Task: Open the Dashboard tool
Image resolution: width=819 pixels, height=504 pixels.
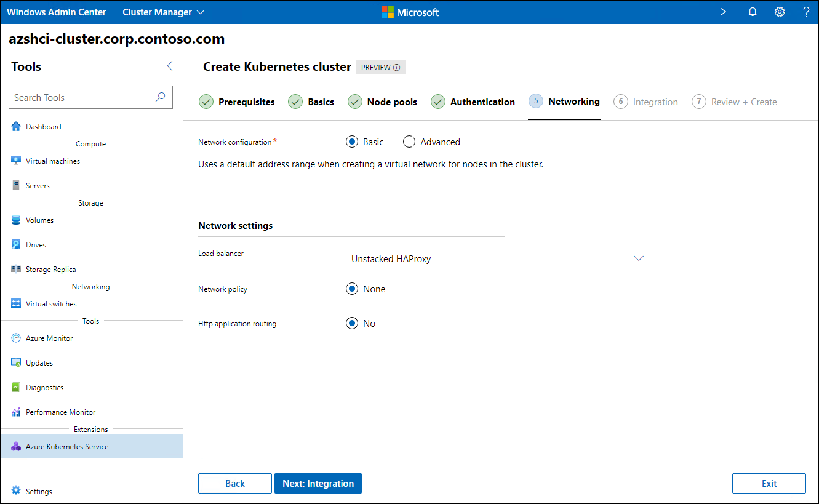Action: (43, 126)
